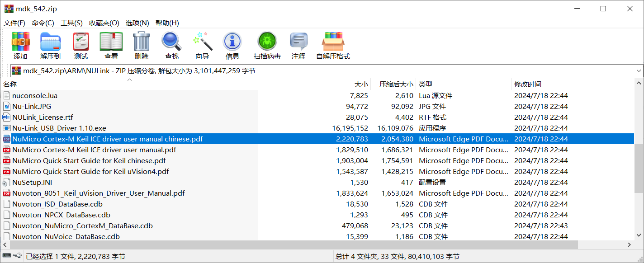Click the 信息 (Info) toolbar icon
Screen dimensions: 644x263
tap(232, 42)
